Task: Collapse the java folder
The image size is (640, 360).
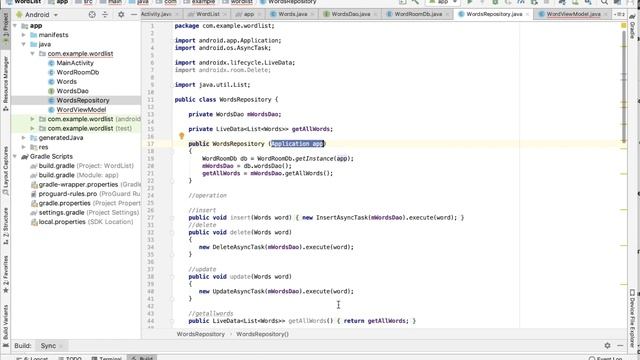Action: pos(24,44)
